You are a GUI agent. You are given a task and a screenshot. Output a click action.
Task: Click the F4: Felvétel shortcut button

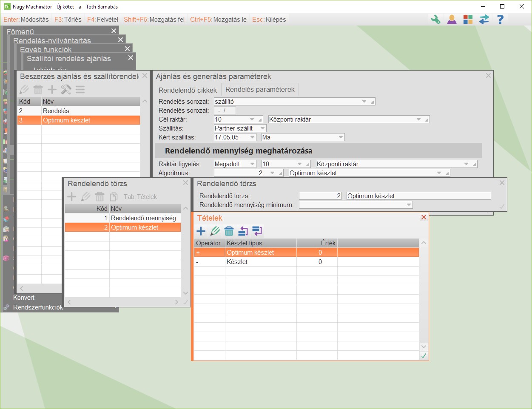(102, 20)
